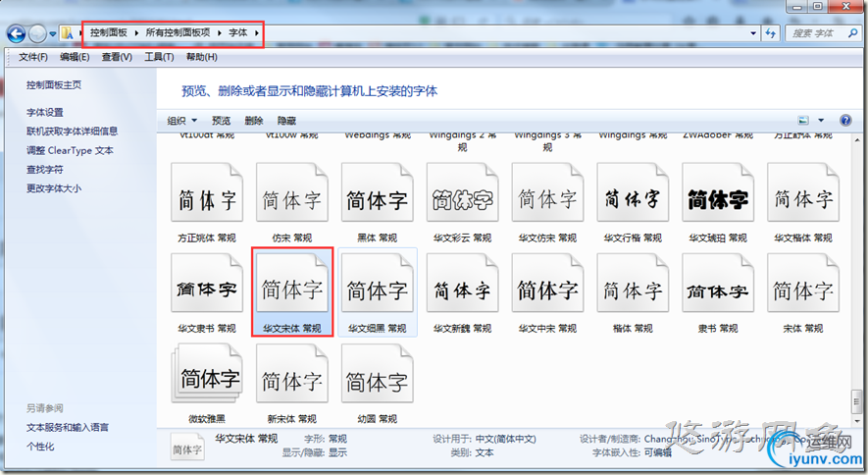This screenshot has width=868, height=475.
Task: Open the 组织 dropdown menu
Action: (182, 120)
